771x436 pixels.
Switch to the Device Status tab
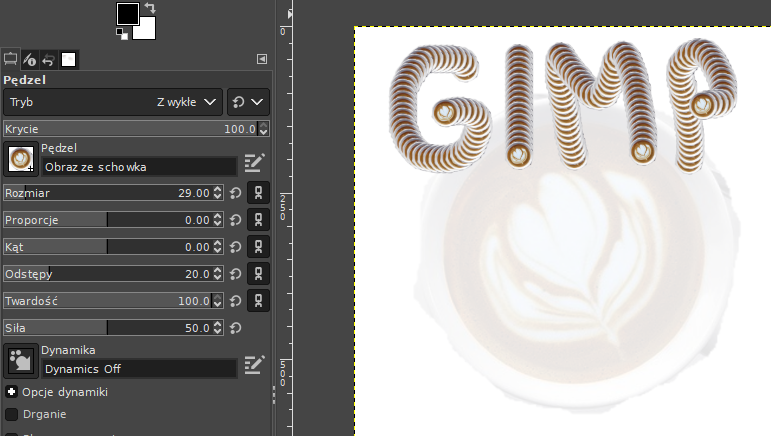(30, 60)
